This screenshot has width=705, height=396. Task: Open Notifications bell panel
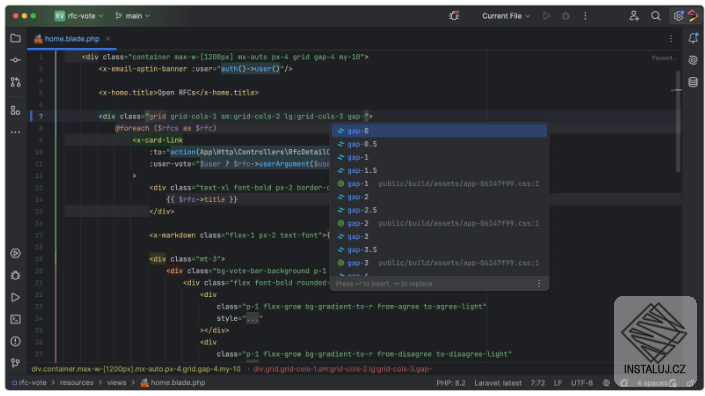693,39
